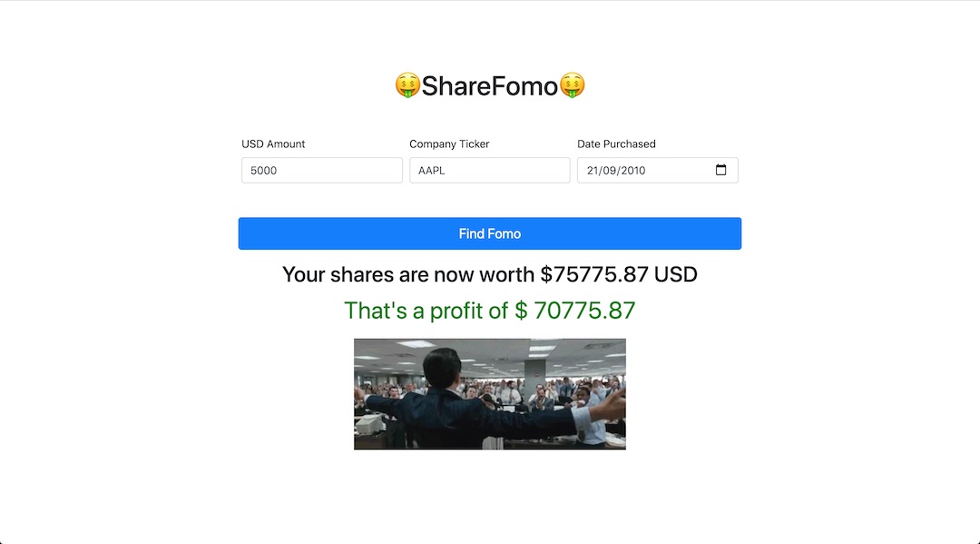Image resolution: width=980 pixels, height=544 pixels.
Task: Select the day segment 21 in date field
Action: tap(593, 171)
